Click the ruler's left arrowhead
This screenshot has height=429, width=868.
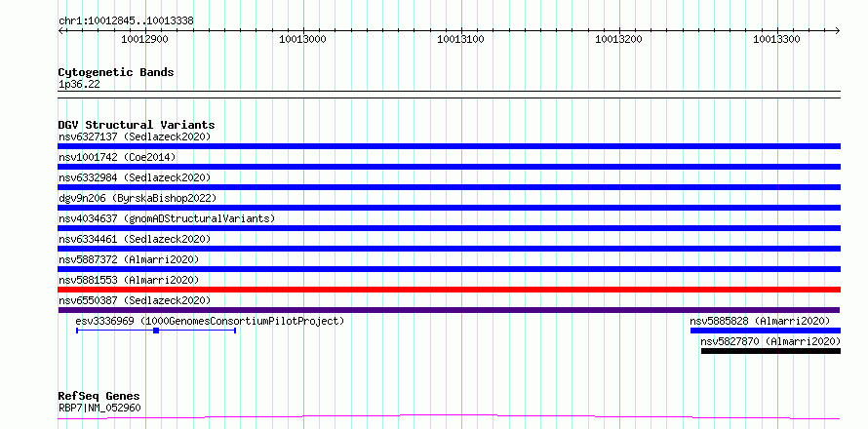pyautogui.click(x=60, y=30)
